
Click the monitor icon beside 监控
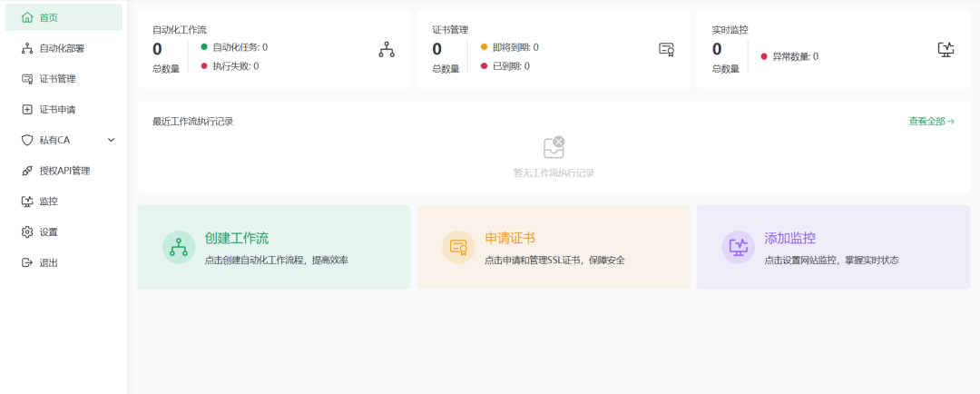click(27, 202)
